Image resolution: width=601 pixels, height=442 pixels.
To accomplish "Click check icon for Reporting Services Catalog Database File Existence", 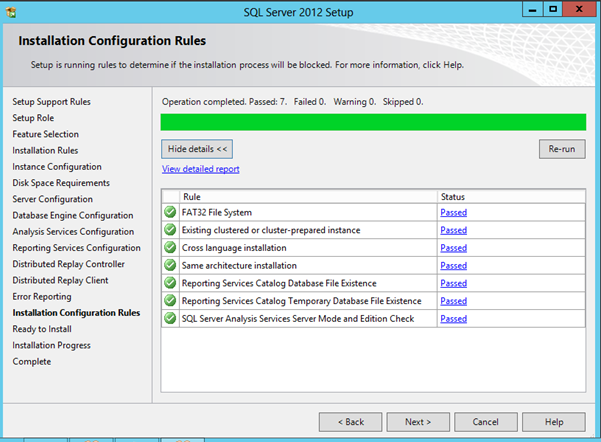I will tap(170, 283).
